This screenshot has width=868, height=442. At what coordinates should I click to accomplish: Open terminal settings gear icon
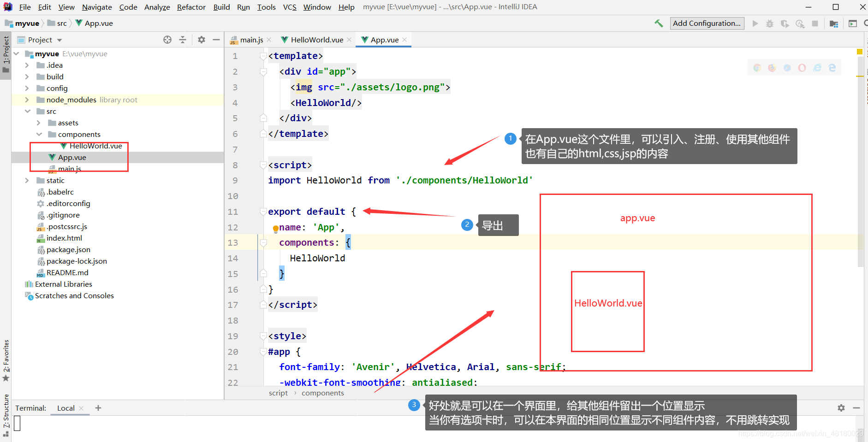pyautogui.click(x=841, y=408)
